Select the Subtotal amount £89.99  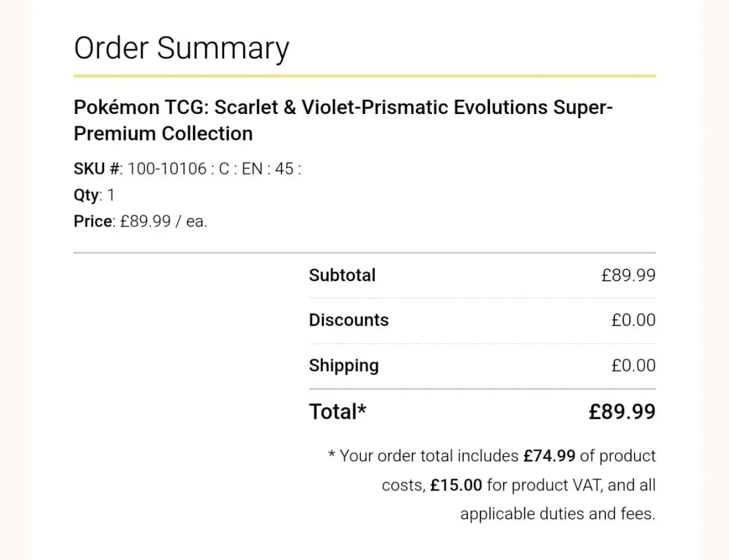(628, 275)
